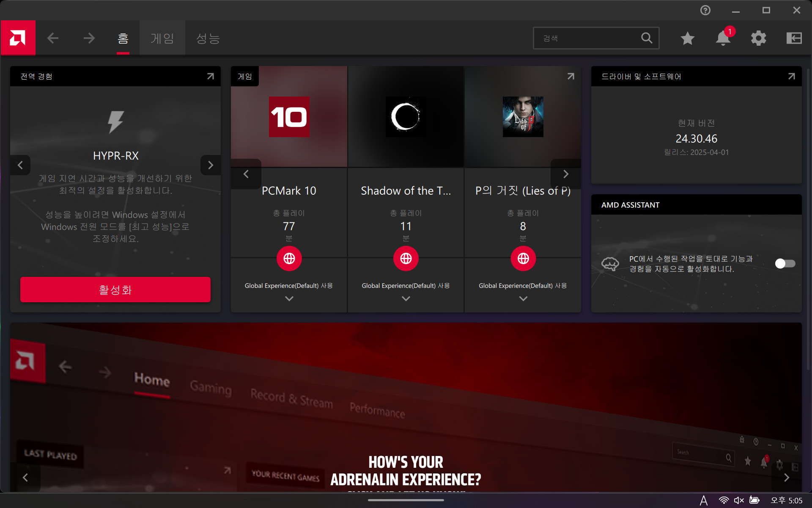Open the taskbar Wi-Fi icon
Screen dimensions: 812x508
pos(724,500)
